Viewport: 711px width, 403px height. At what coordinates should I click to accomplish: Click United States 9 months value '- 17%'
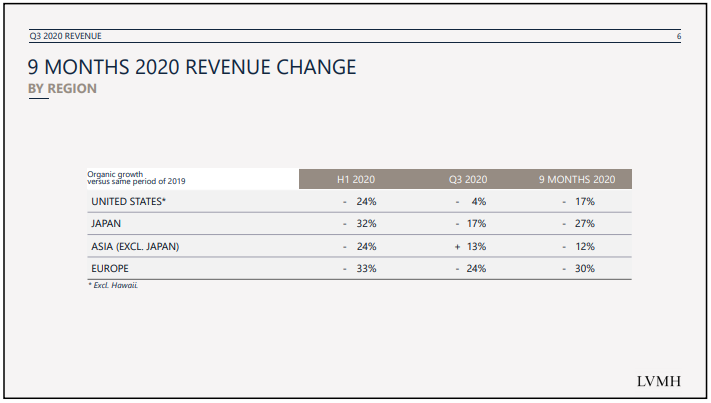579,202
